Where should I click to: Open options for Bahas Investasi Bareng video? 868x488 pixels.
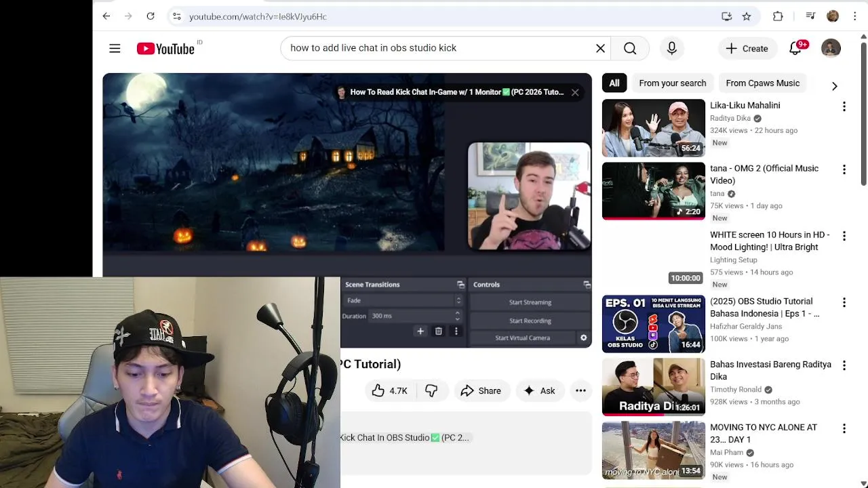(844, 365)
